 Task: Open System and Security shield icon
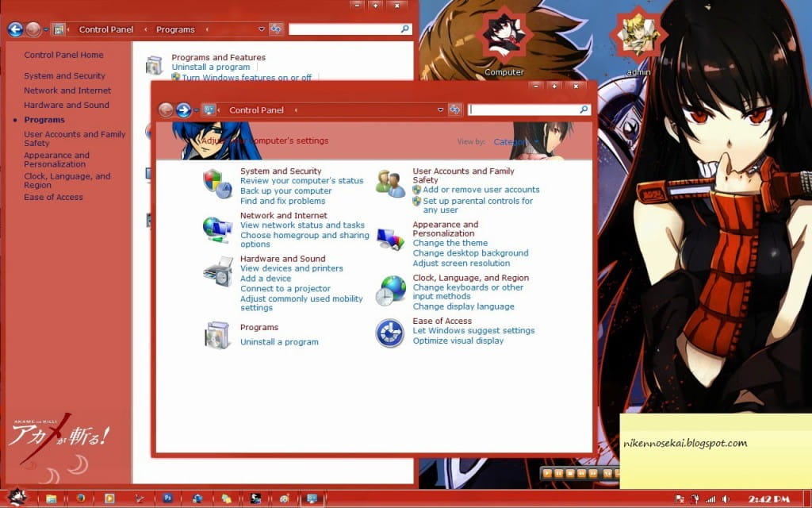216,183
